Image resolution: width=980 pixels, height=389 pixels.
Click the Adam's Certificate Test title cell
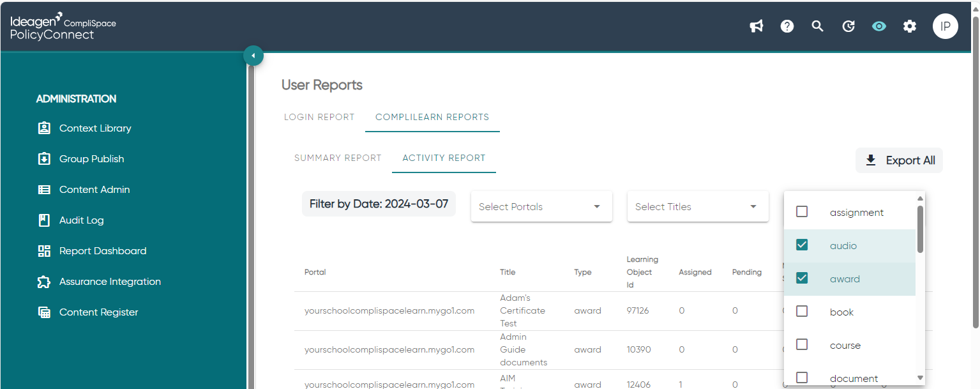522,310
